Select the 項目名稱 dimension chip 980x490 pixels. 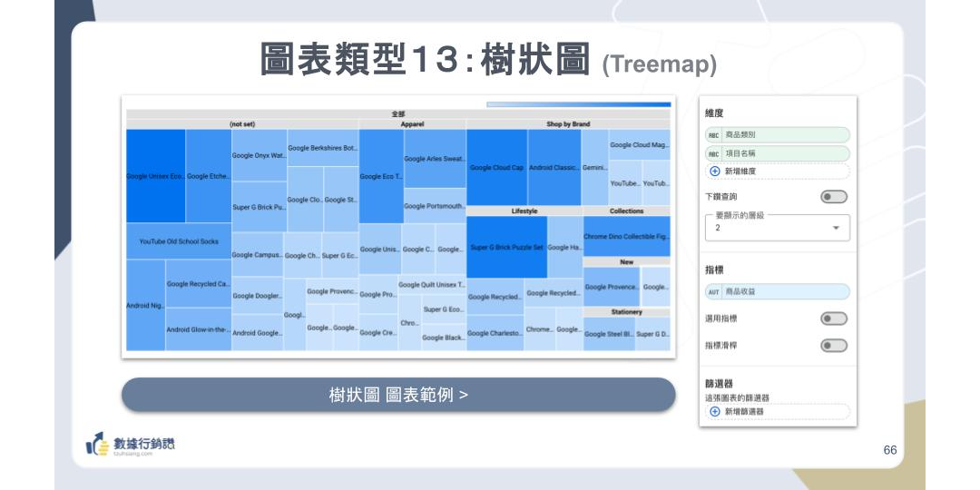coord(778,153)
